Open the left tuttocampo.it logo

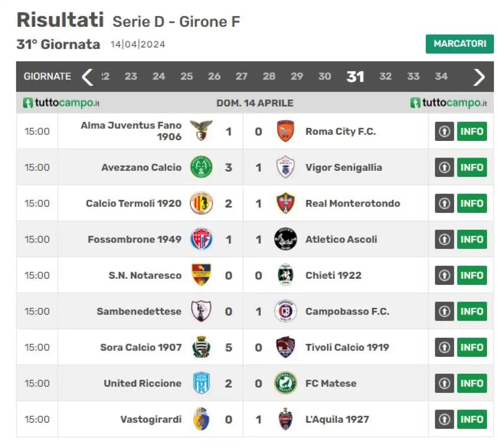click(x=61, y=103)
